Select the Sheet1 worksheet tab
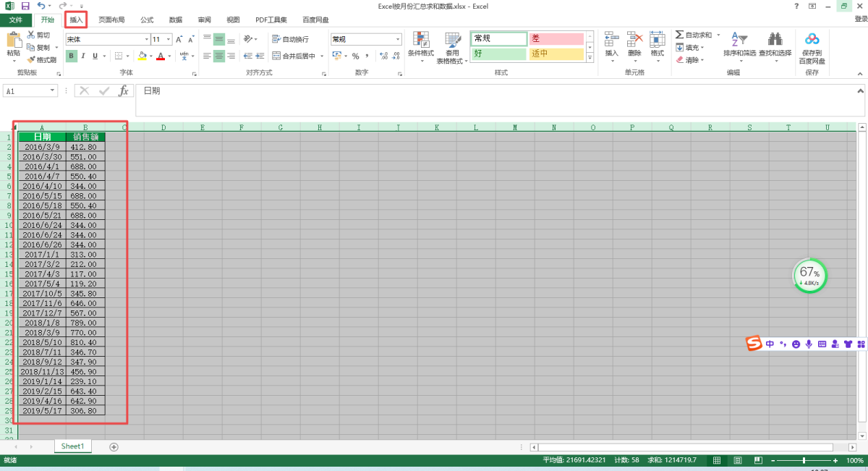This screenshot has height=471, width=868. coord(72,446)
